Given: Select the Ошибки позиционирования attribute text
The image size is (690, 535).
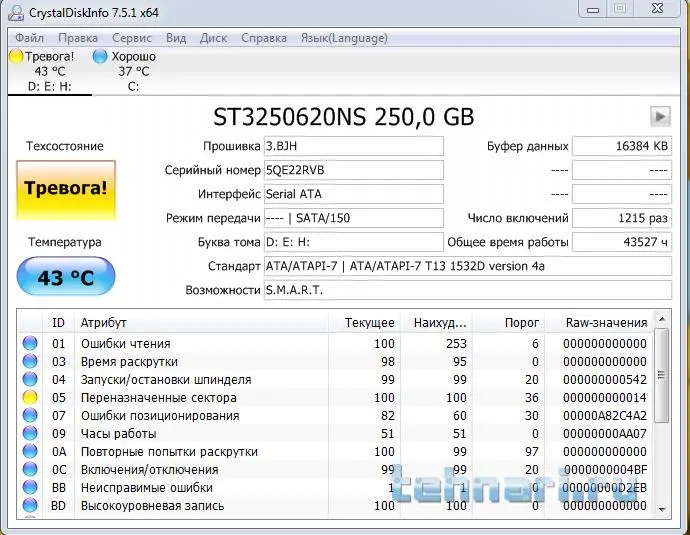Looking at the screenshot, I should click(160, 416).
